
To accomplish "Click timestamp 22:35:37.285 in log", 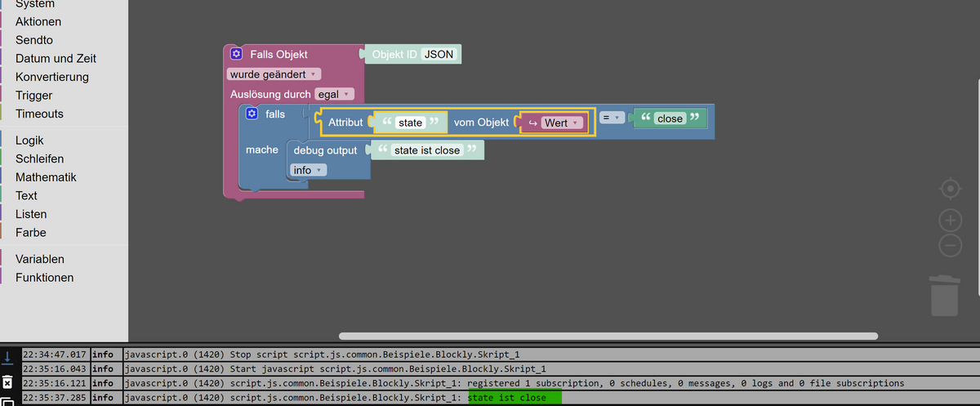I will click(x=54, y=398).
